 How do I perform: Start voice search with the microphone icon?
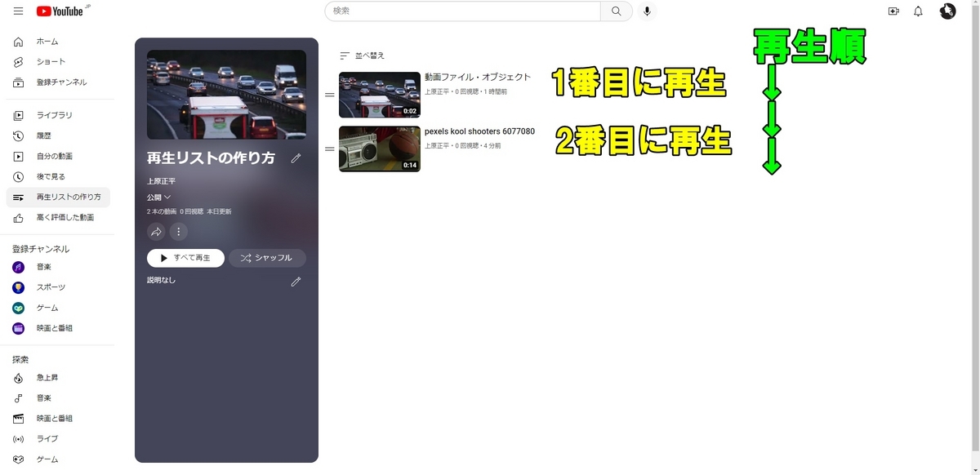tap(647, 11)
